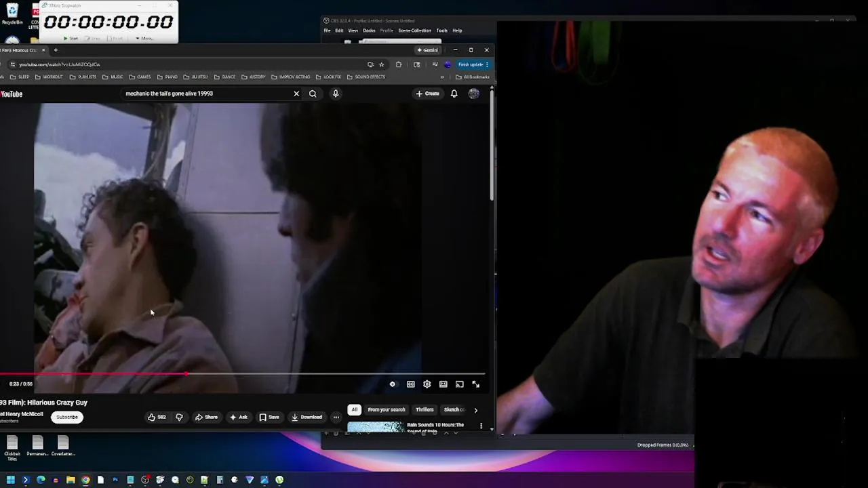868x488 pixels.
Task: Open File Explorer from the taskbar
Action: [x=71, y=480]
